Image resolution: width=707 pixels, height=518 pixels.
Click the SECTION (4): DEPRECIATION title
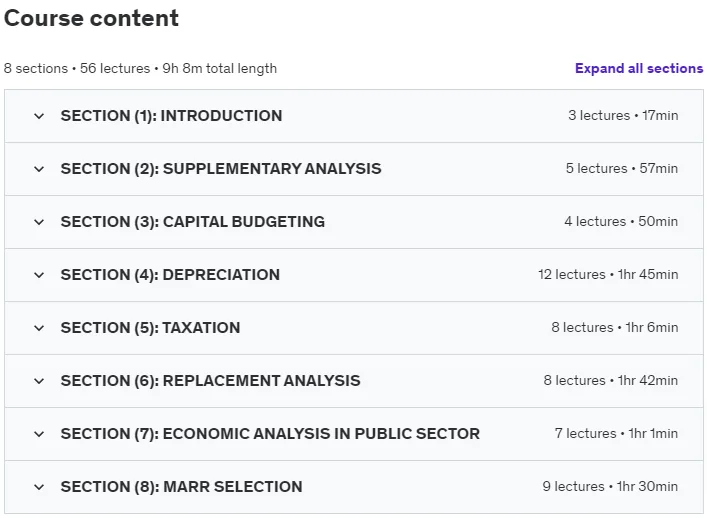click(x=170, y=275)
